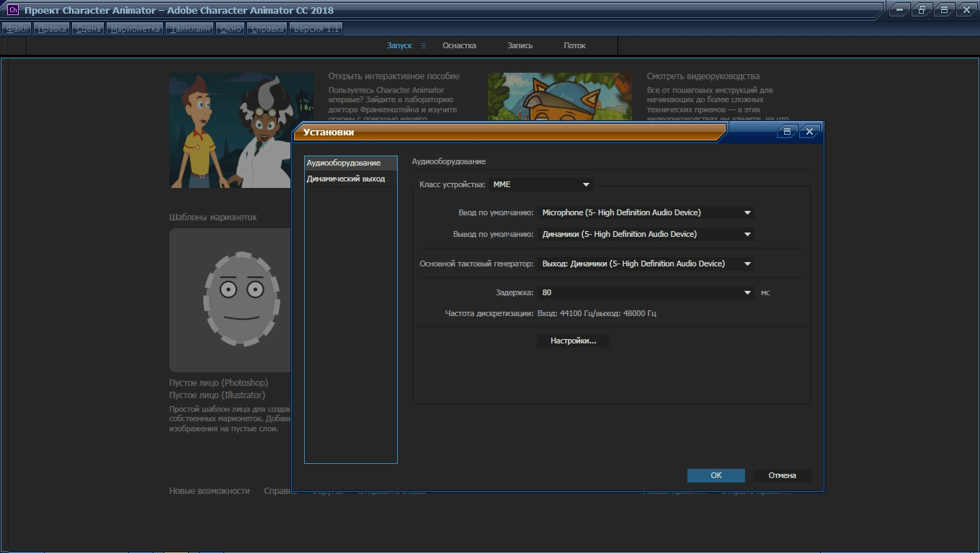Switch to the Запуск workspace tab
The width and height of the screenshot is (980, 553).
click(399, 45)
